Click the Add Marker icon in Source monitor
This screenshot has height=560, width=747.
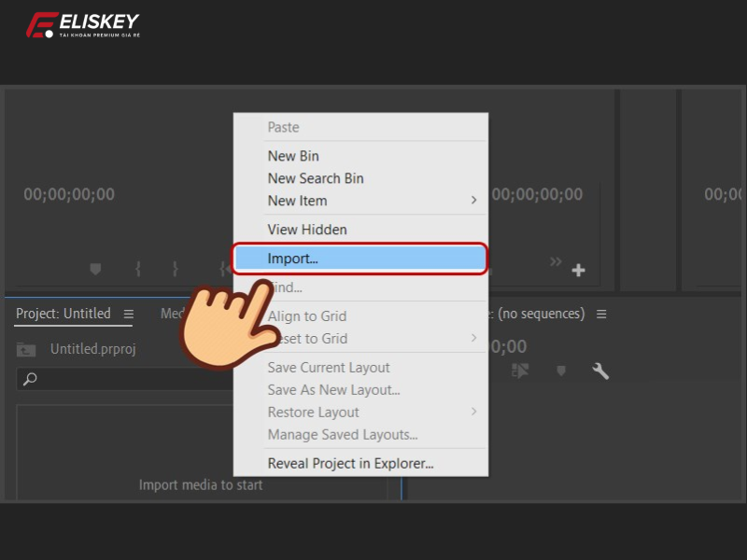coord(95,269)
